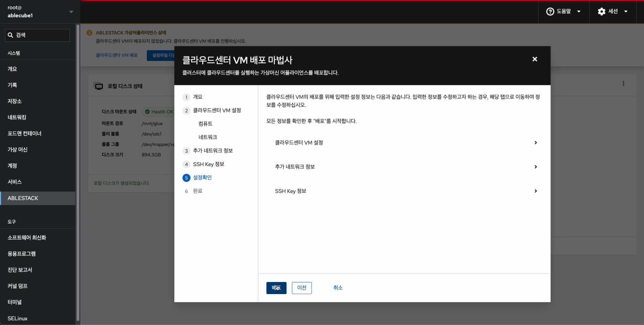Click the warning icon beside ABLESTACK 가상어플라이언스 상태
Viewport: 644px width, 325px height.
click(x=89, y=33)
